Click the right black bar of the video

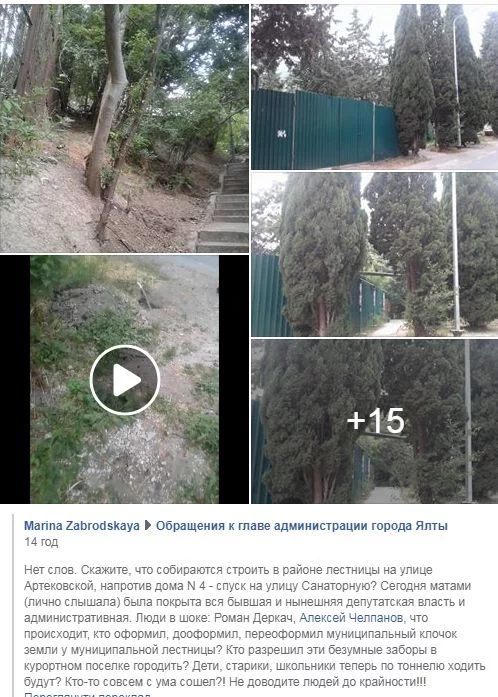click(234, 380)
